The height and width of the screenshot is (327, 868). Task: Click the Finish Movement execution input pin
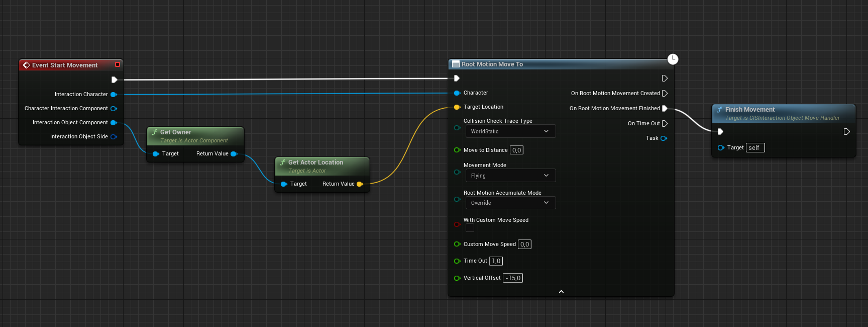(x=720, y=132)
